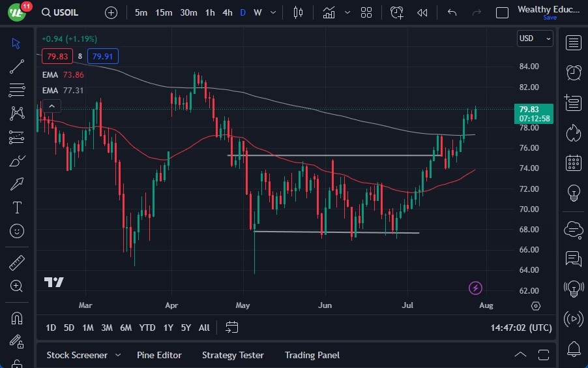Open the alerts clock panel

pos(574,72)
